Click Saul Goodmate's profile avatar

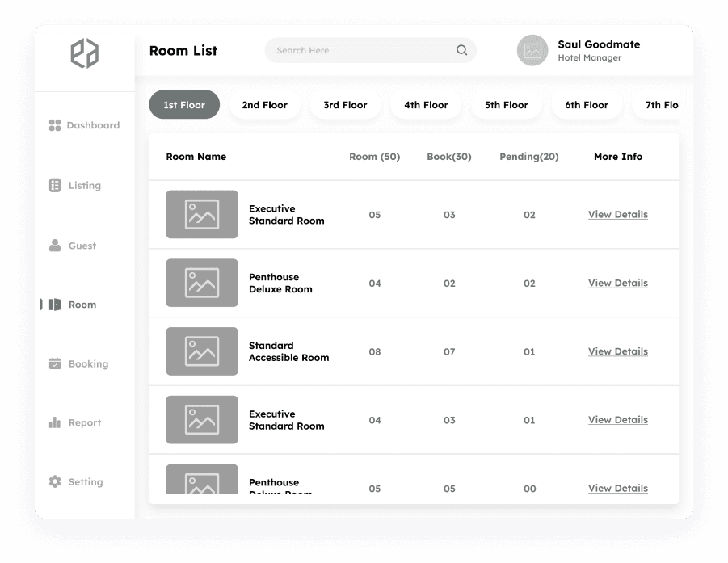532,50
